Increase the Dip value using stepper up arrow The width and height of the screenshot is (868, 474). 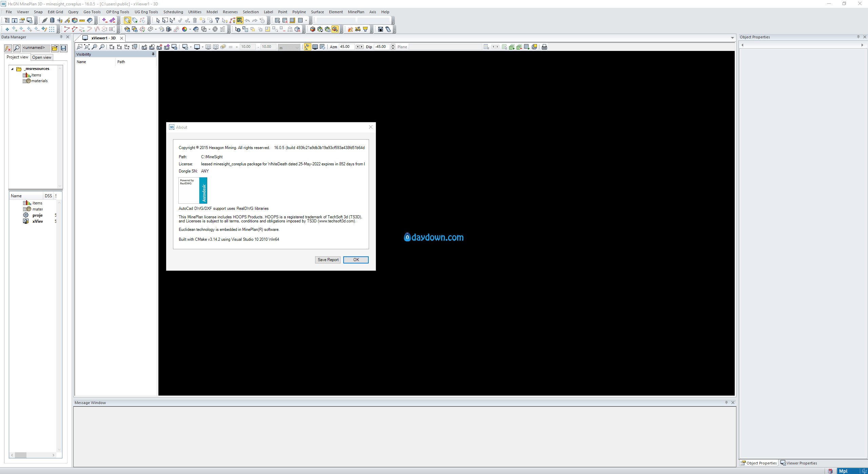coord(393,45)
